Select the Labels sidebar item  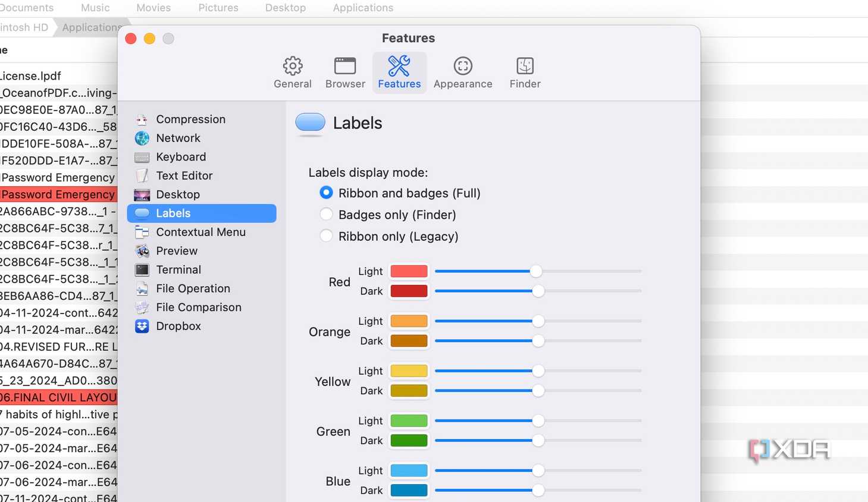202,214
